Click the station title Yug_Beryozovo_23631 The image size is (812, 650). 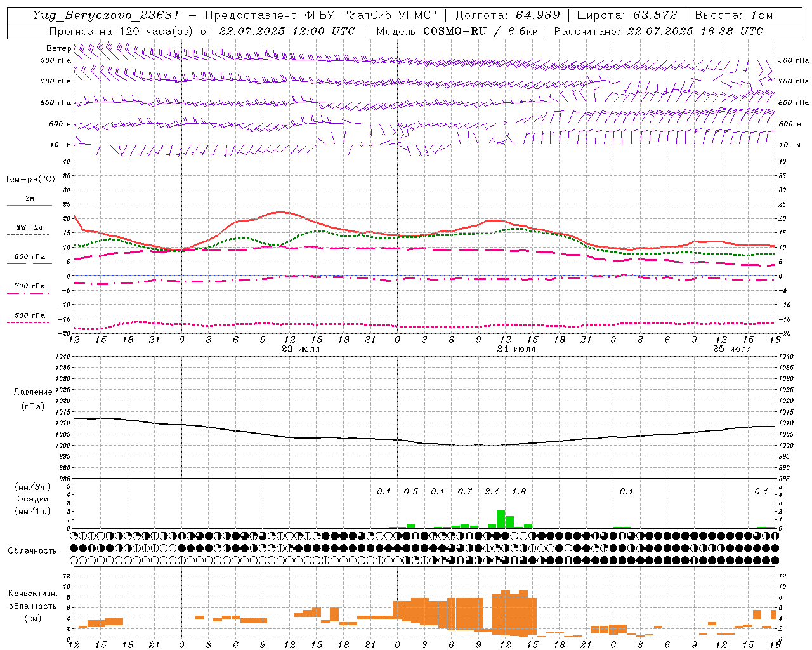[x=106, y=15]
